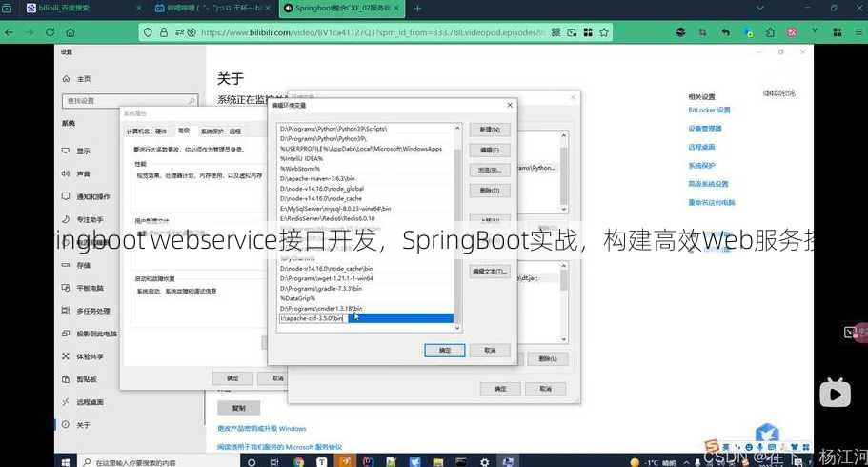Open 通知和操作 settings
Image resolution: width=868 pixels, height=467 pixels.
click(86, 196)
